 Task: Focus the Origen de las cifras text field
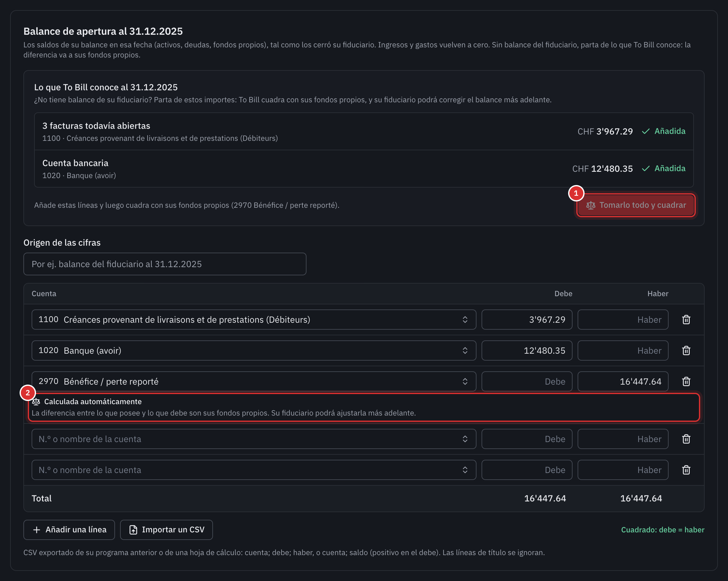[165, 264]
